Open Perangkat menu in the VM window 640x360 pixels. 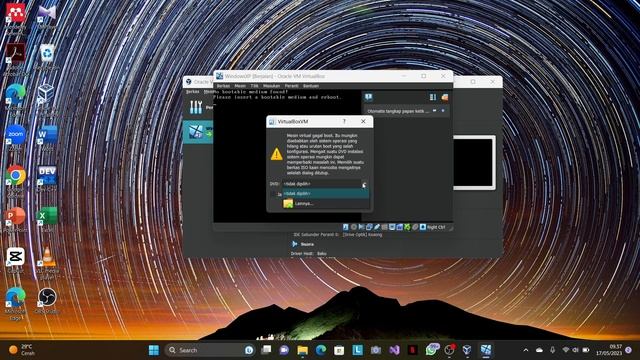[291, 86]
